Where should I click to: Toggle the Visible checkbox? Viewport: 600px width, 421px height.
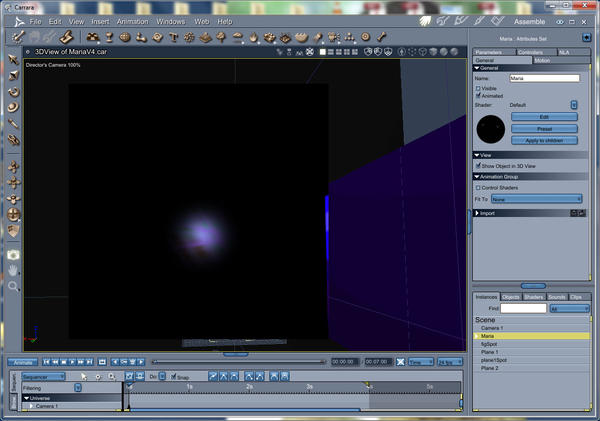[478, 88]
